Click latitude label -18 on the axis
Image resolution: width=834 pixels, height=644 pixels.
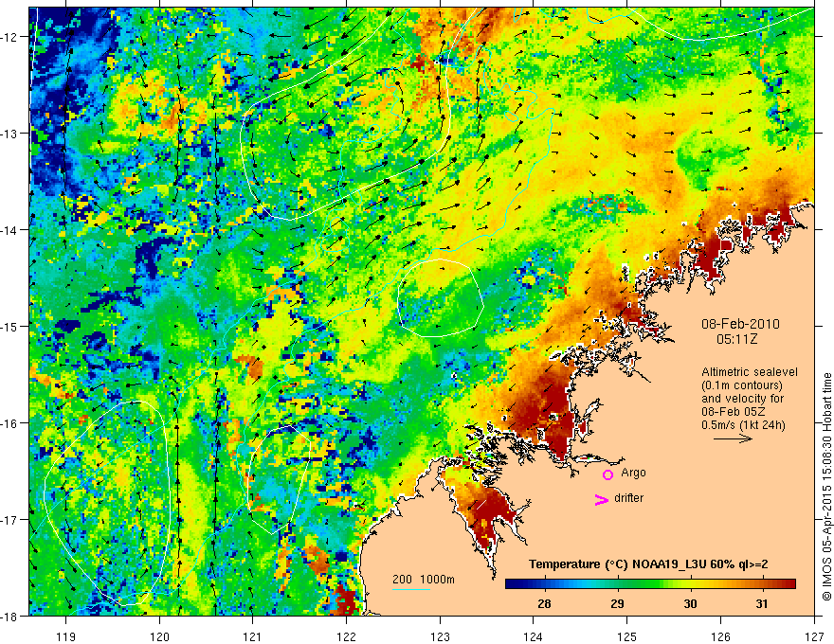[9, 617]
